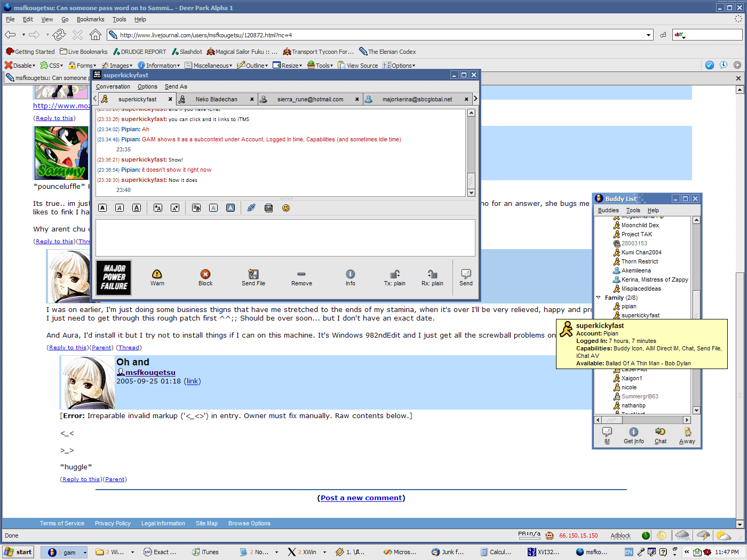The image size is (747, 560).
Task: Set Away status in Buddy List
Action: click(x=687, y=436)
